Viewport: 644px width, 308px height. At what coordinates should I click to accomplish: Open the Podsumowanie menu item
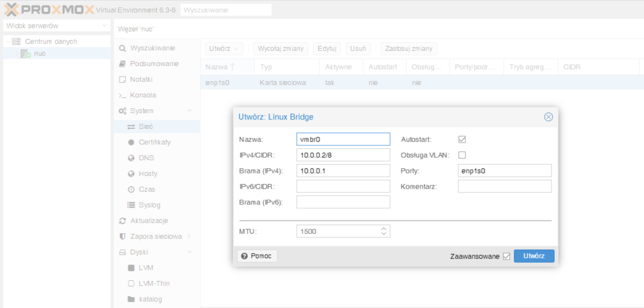click(x=154, y=64)
